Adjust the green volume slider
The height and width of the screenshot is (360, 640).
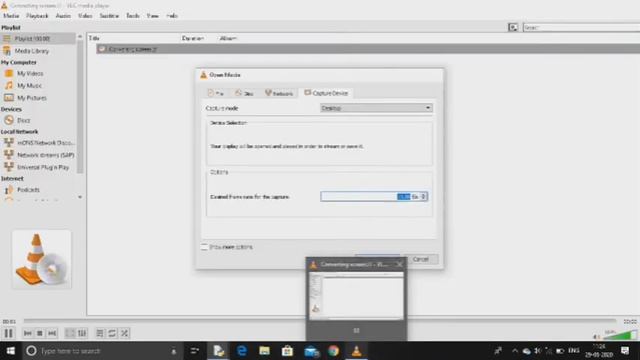pos(620,335)
